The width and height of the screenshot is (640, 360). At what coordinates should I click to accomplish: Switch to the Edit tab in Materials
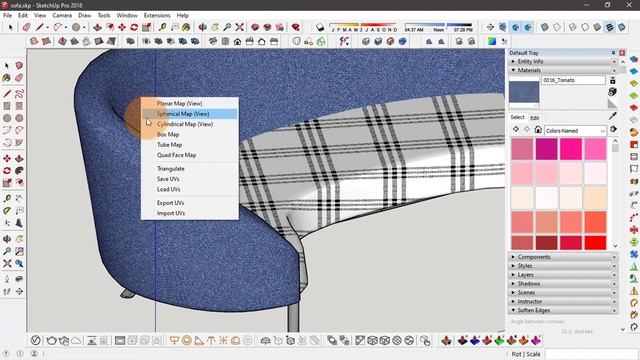[x=534, y=118]
